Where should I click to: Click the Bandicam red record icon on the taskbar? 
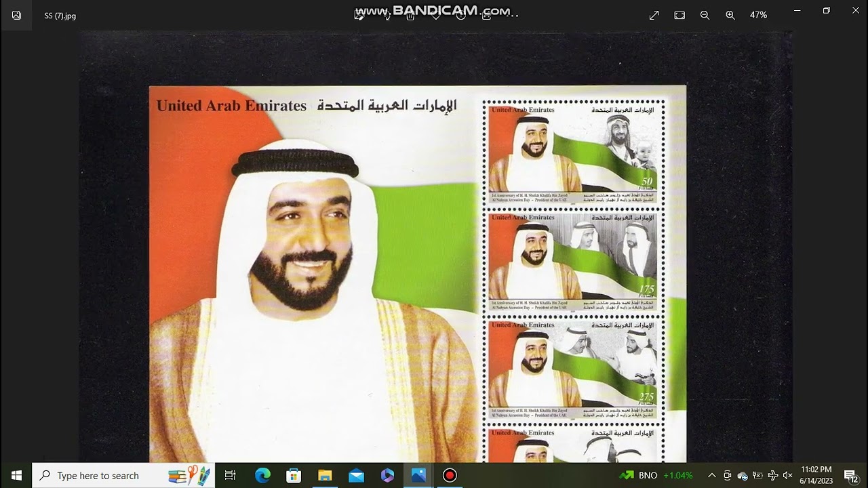pos(450,475)
